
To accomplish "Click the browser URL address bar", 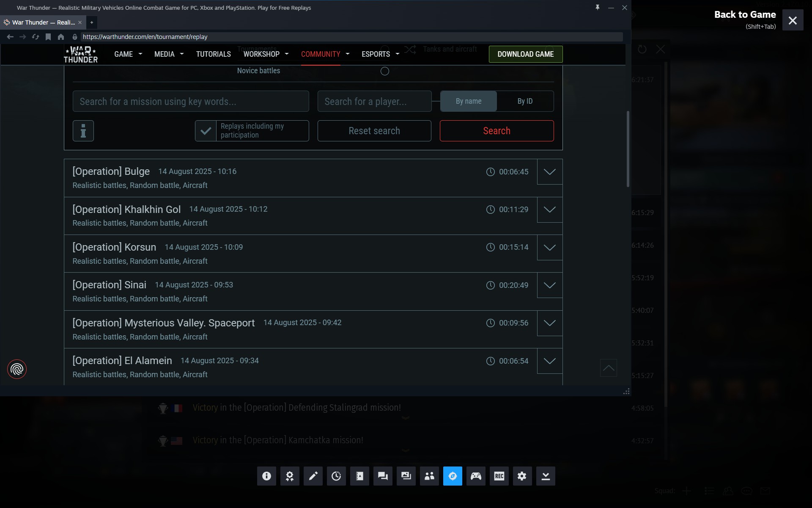I will 352,37.
